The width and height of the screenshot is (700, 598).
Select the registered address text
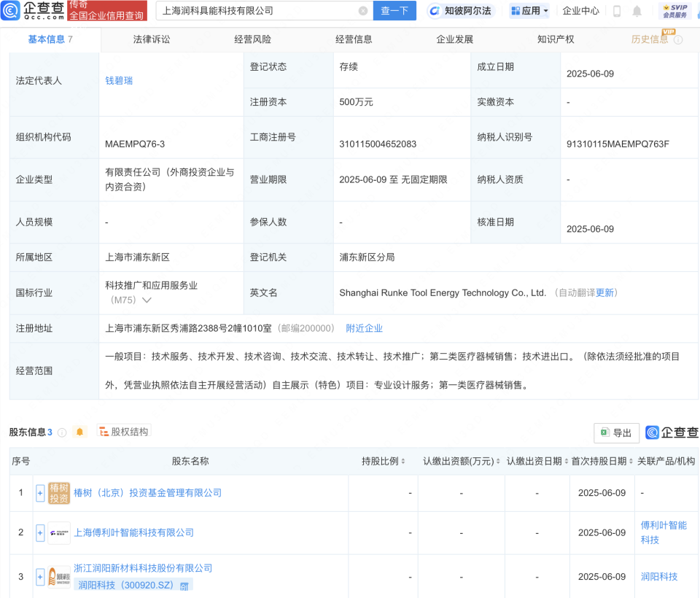188,328
